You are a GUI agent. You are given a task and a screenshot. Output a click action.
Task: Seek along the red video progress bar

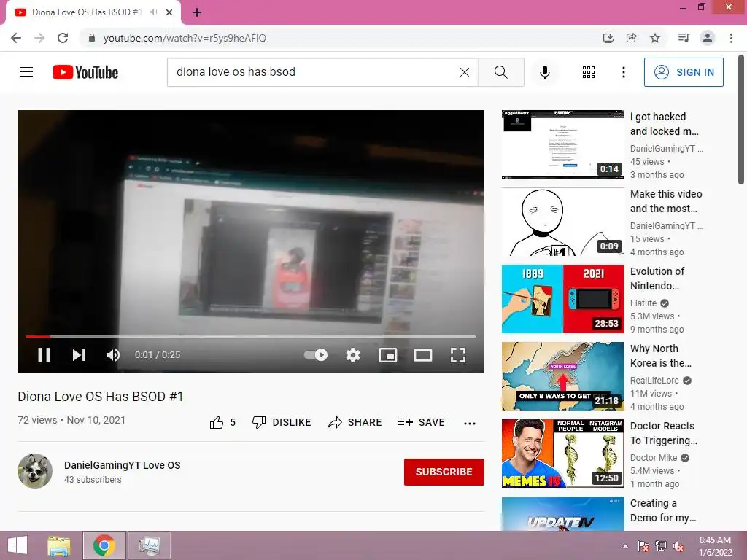251,336
